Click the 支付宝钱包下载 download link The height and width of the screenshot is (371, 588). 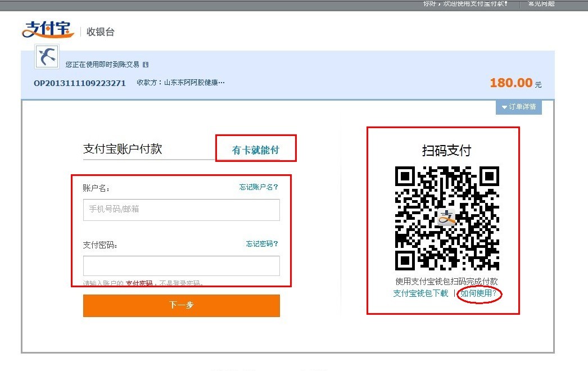click(x=420, y=293)
